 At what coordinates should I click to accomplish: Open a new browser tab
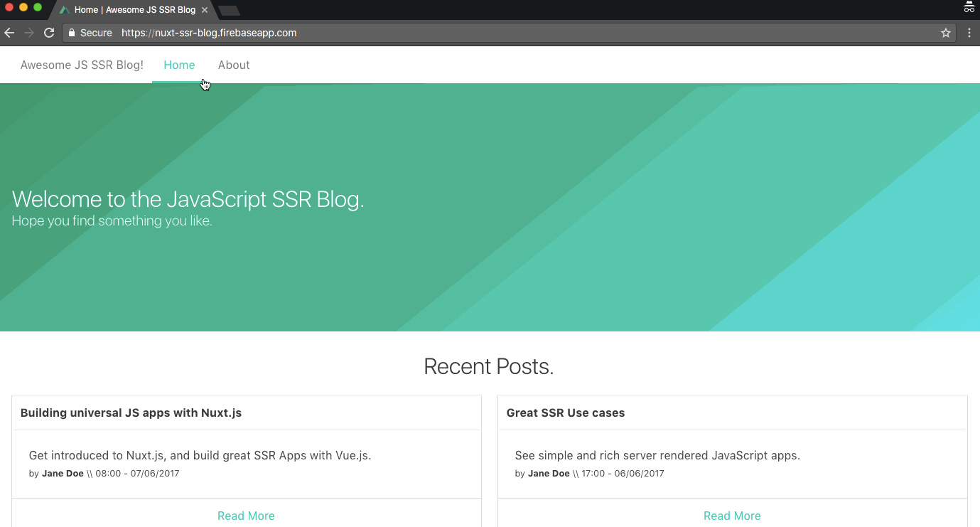click(227, 10)
